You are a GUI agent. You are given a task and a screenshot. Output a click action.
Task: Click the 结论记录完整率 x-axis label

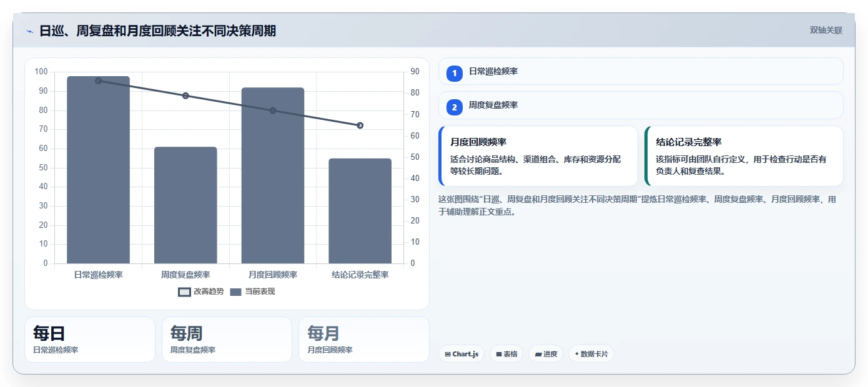(x=360, y=275)
